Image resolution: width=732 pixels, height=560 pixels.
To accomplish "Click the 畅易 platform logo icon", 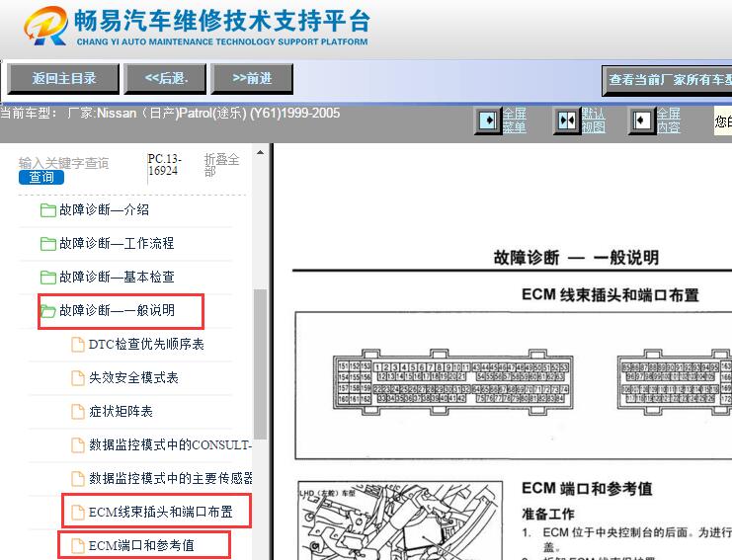I will coord(45,26).
